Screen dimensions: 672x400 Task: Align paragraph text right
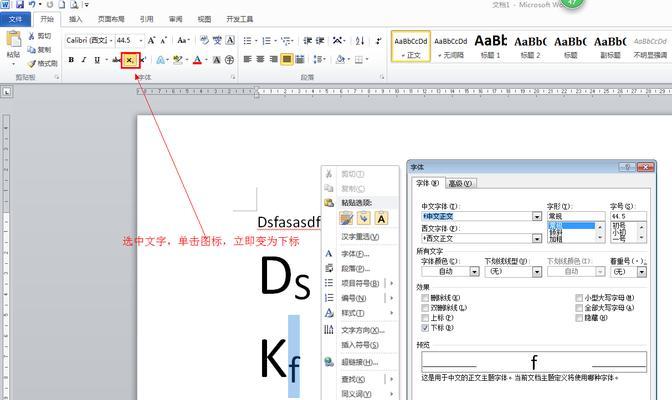click(273, 59)
